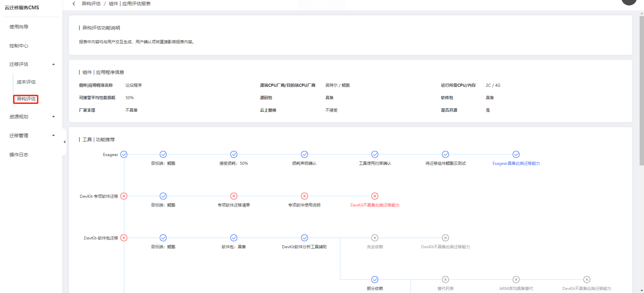Collapse the left sidebar panel handle
Screen dimensions: 644x293
pyautogui.click(x=64, y=142)
